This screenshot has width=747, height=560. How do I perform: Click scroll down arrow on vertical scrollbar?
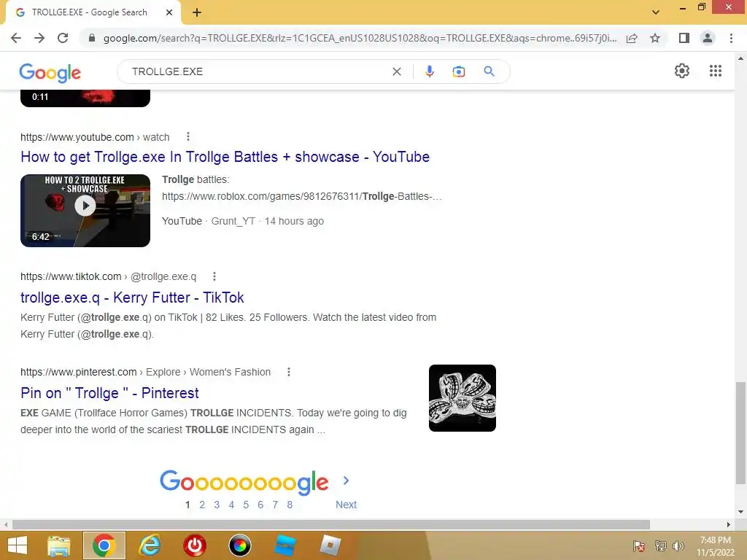coord(740,512)
